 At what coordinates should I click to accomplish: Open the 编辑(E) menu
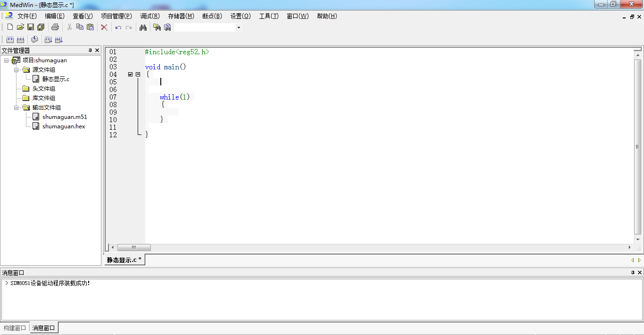[55, 16]
